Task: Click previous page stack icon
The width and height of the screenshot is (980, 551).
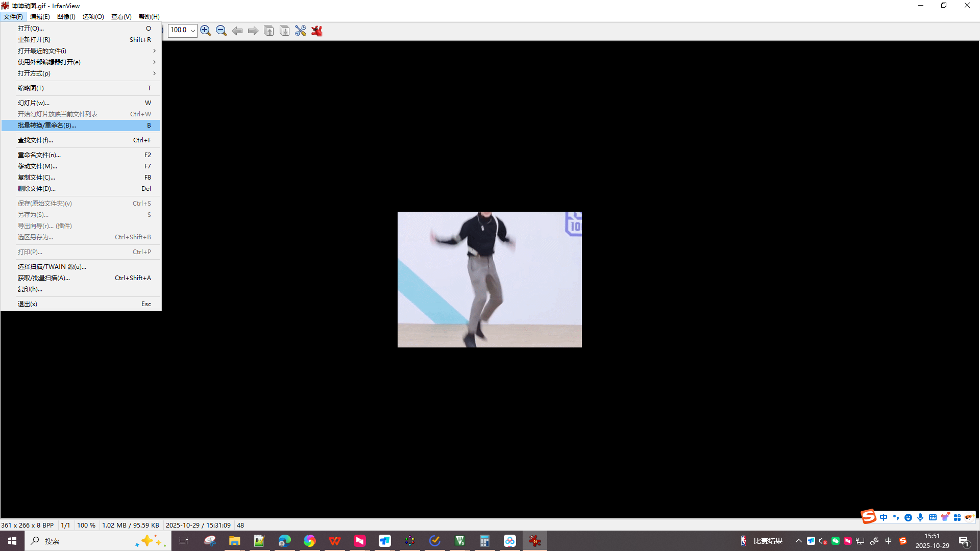Action: tap(269, 31)
